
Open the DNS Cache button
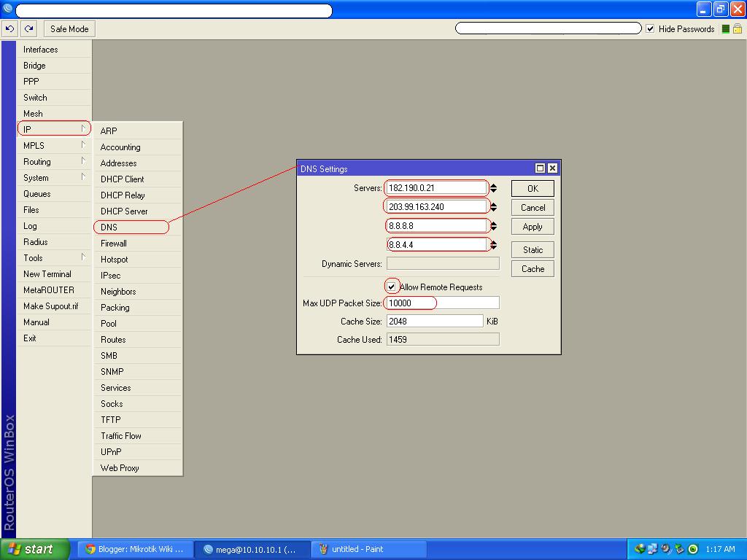pos(533,269)
